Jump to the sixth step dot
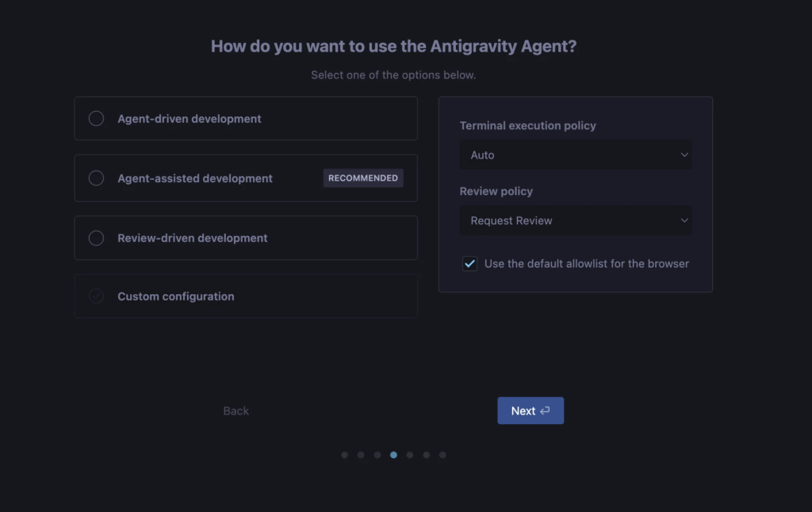This screenshot has width=812, height=512. [427, 455]
